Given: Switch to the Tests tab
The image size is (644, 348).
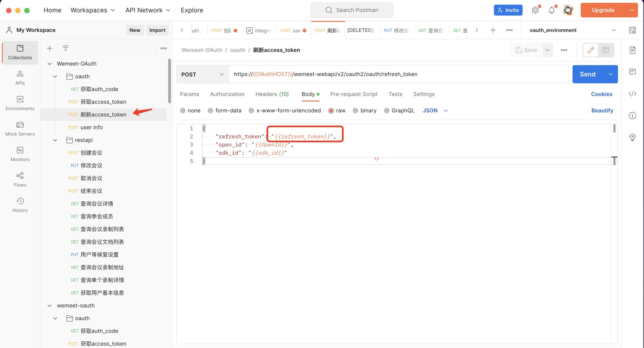Looking at the screenshot, I should pos(395,94).
